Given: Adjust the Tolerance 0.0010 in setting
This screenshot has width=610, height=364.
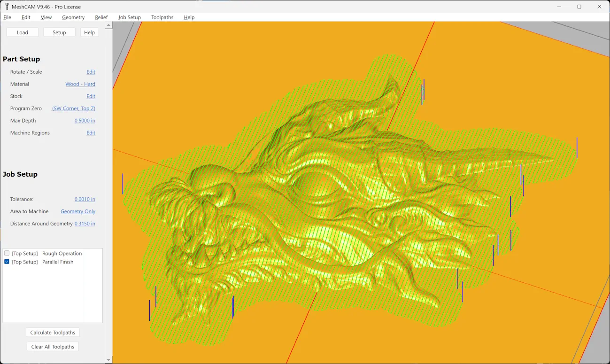Looking at the screenshot, I should pyautogui.click(x=85, y=199).
